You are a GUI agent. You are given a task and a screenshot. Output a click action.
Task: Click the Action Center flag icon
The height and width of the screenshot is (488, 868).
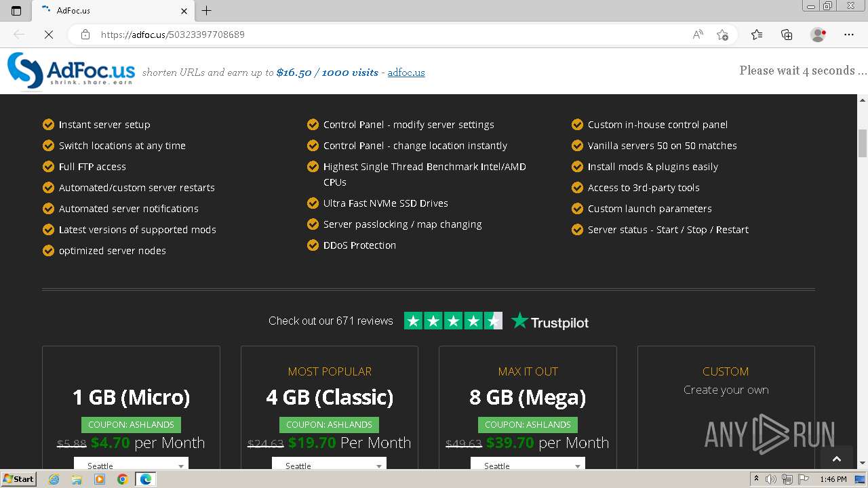(802, 479)
